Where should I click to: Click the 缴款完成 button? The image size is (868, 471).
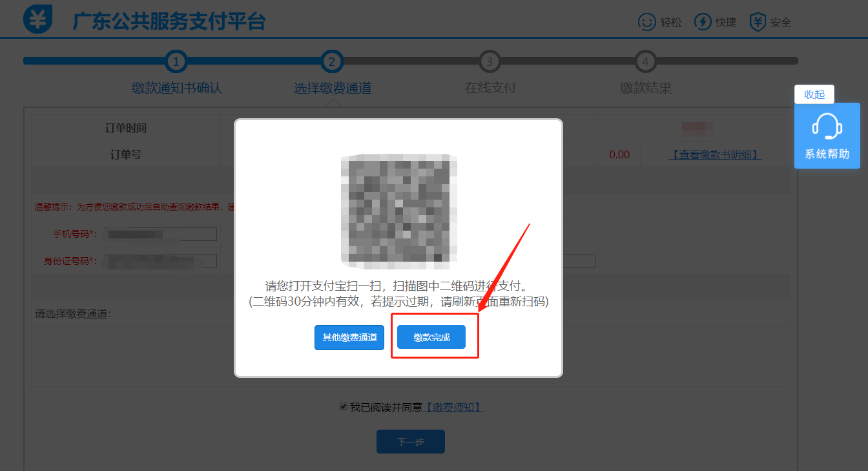point(431,337)
